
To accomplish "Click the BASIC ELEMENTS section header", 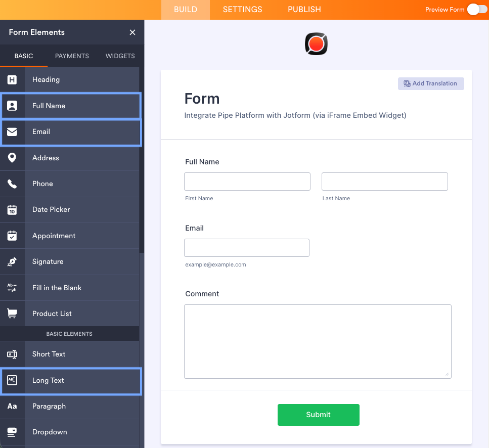I will (x=69, y=334).
